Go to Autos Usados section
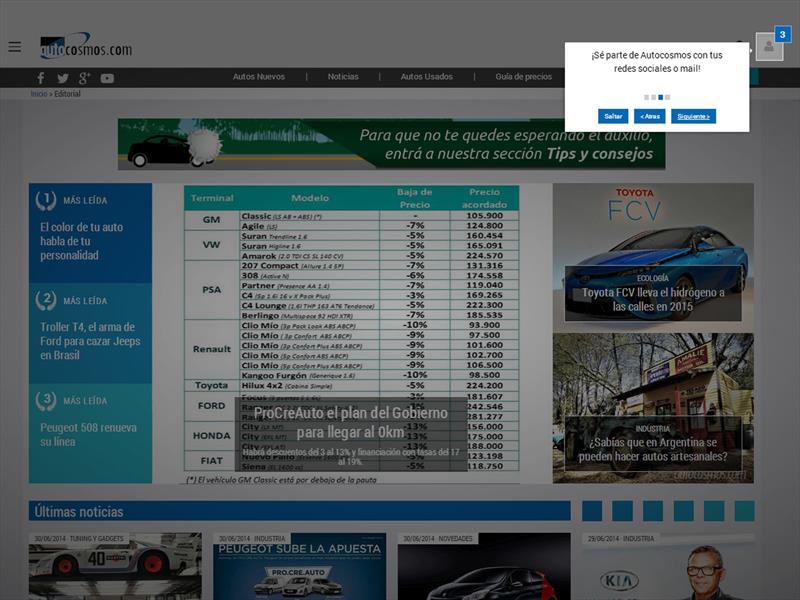This screenshot has height=600, width=800. pos(426,77)
